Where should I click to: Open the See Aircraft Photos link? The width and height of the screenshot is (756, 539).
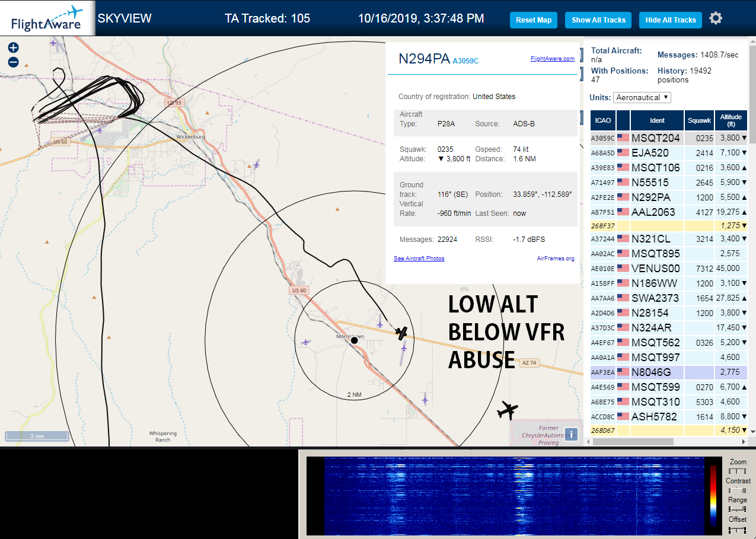(x=419, y=259)
